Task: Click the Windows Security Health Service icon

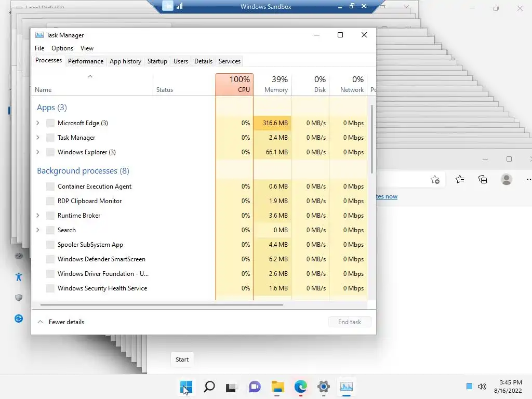Action: (50, 289)
